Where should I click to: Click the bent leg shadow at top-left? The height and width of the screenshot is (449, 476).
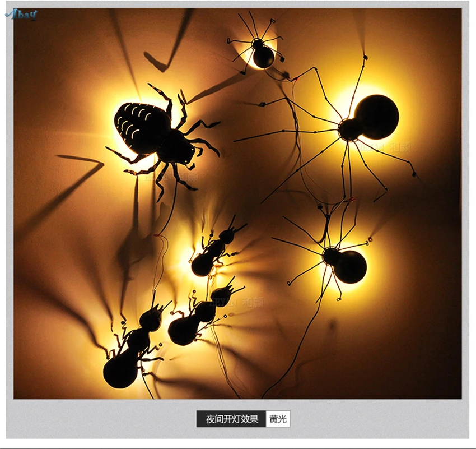[170, 41]
